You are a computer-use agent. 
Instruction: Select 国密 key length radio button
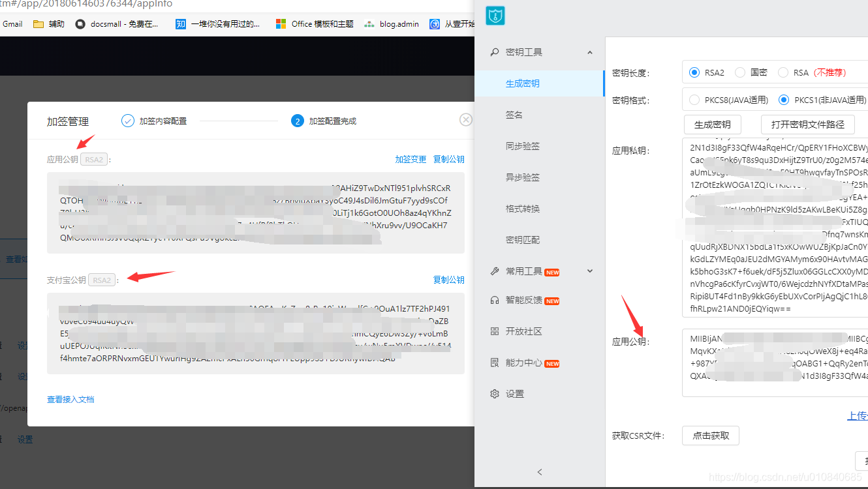[x=739, y=72]
